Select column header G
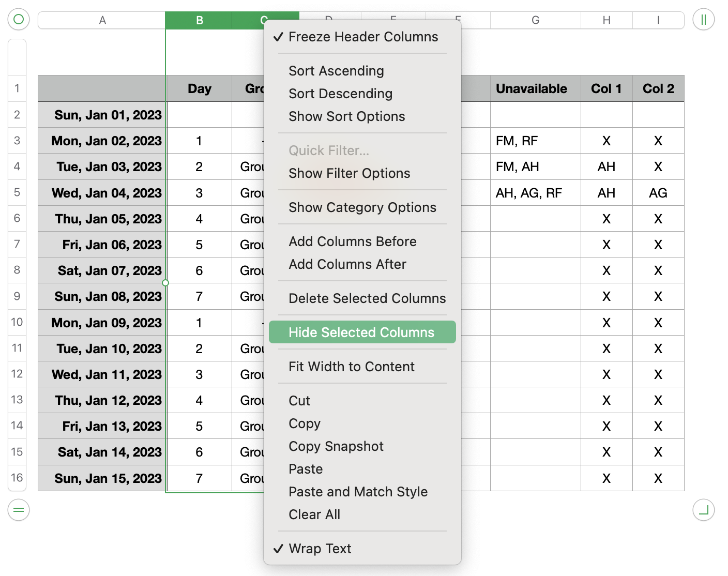 tap(535, 20)
